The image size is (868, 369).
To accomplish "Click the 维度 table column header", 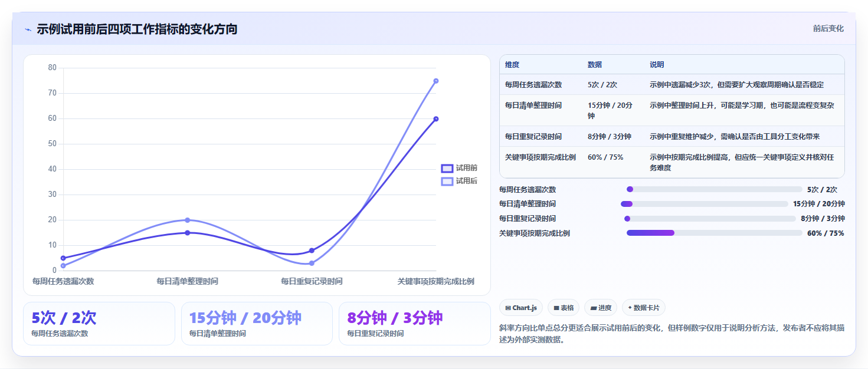I will coord(512,65).
